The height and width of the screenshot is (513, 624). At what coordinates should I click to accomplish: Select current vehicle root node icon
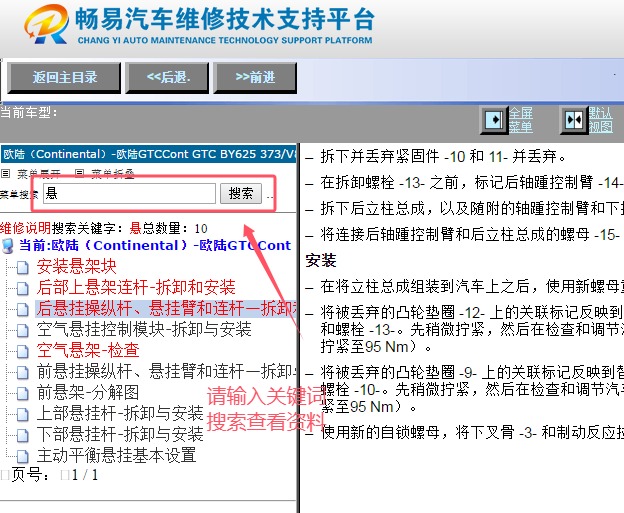pyautogui.click(x=8, y=246)
